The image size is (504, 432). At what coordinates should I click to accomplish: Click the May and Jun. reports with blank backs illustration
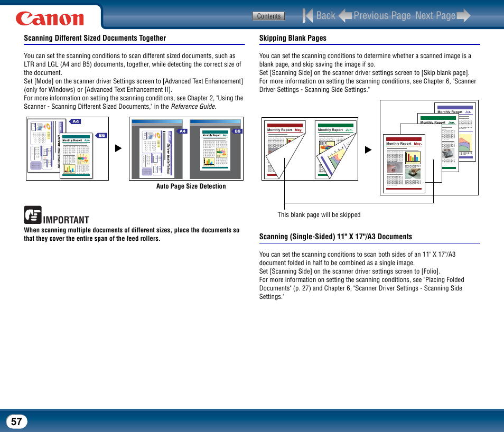[x=310, y=149]
